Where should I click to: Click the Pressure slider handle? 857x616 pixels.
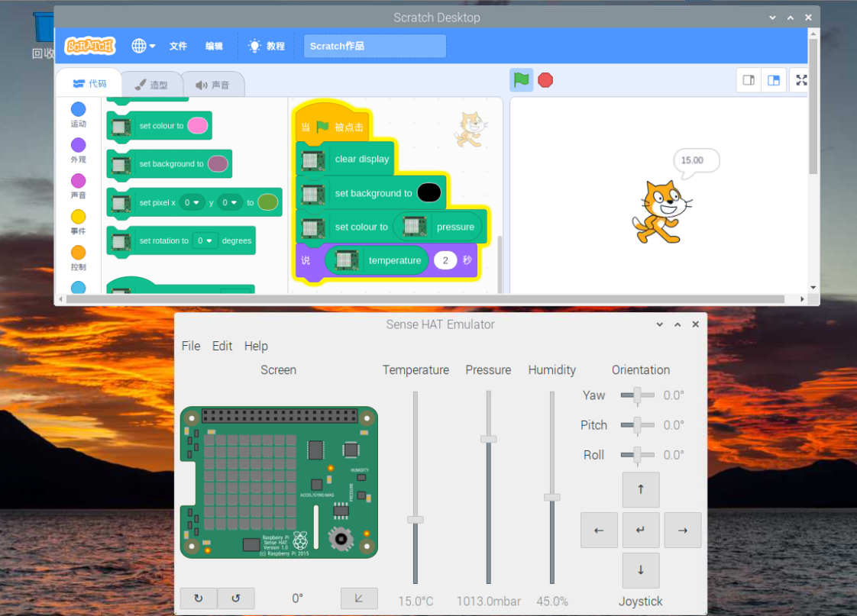pyautogui.click(x=489, y=439)
